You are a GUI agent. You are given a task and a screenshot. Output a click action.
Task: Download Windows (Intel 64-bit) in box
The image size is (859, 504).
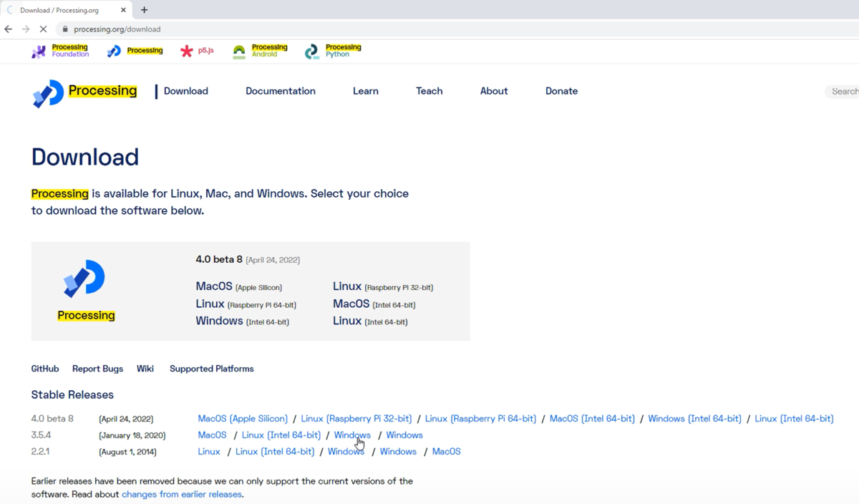243,321
